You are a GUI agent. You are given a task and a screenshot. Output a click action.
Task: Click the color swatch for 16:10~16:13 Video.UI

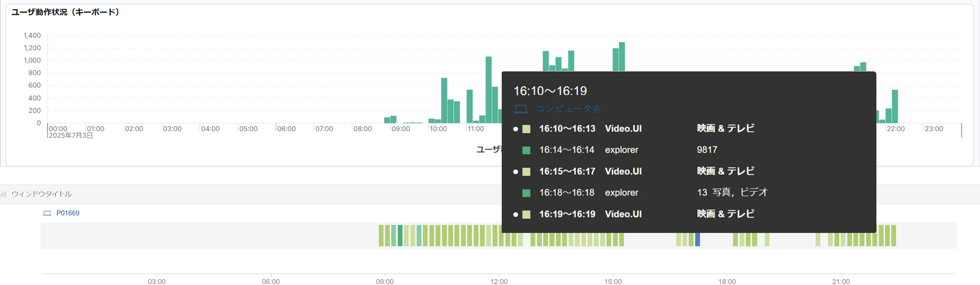click(x=526, y=129)
